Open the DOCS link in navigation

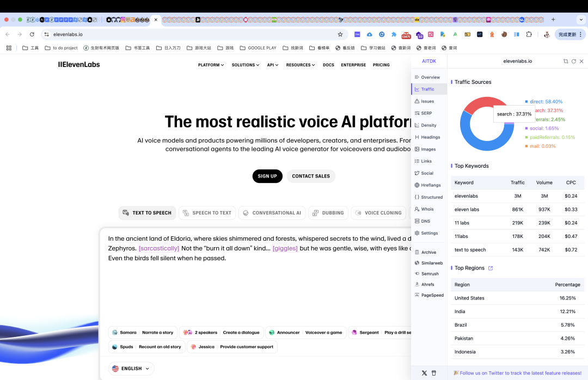pyautogui.click(x=328, y=65)
